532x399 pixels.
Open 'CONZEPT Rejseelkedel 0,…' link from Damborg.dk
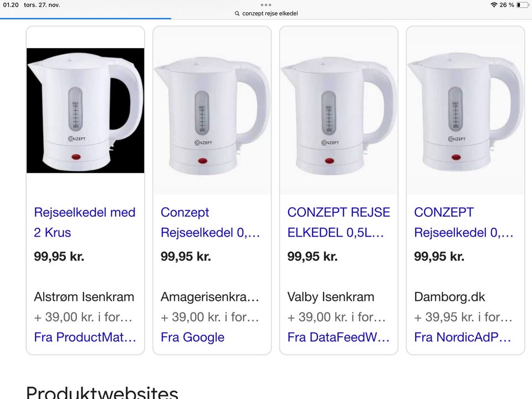(x=463, y=222)
